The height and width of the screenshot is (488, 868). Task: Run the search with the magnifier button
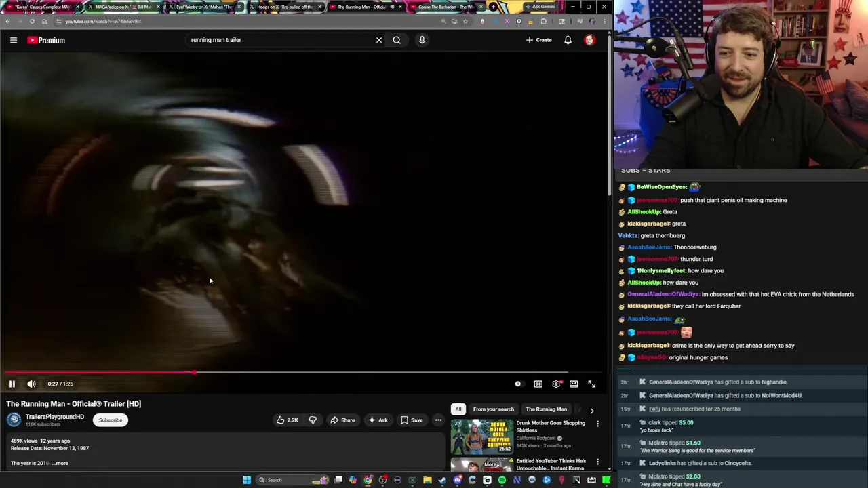pyautogui.click(x=397, y=40)
